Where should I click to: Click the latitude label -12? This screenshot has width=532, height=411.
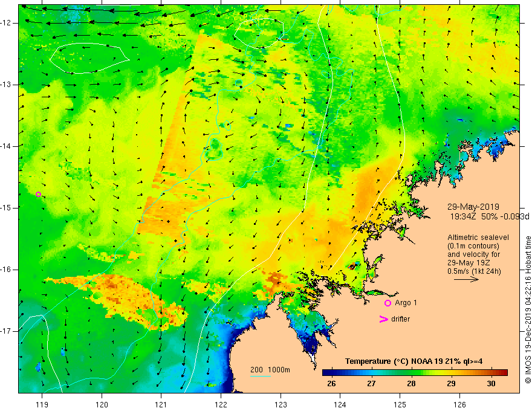coord(7,23)
